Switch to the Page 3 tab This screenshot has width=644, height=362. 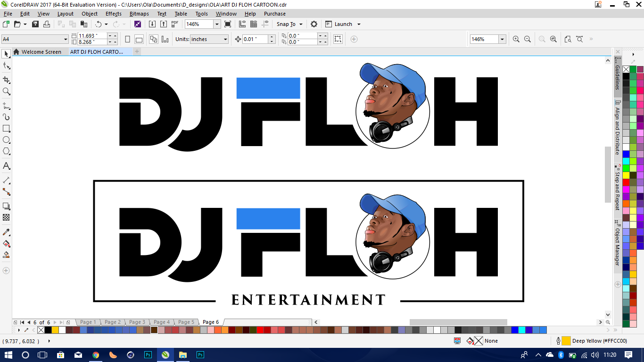point(136,322)
